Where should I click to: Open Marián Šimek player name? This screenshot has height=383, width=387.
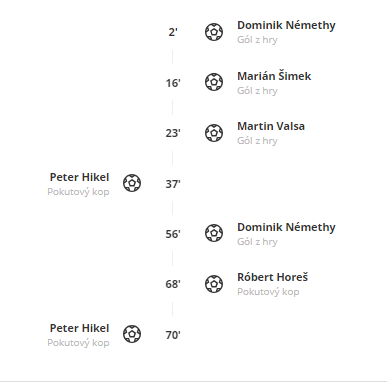274,76
